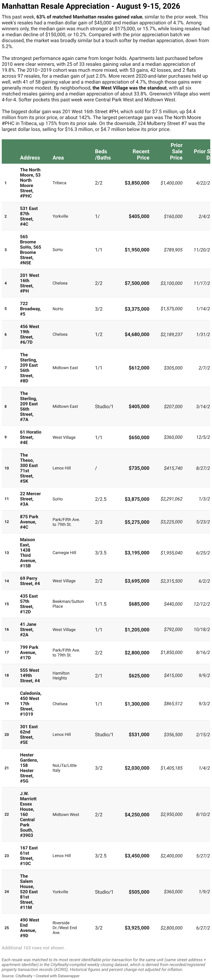212x980 pixels.
Task: Sort by the Area column header
Action: pyautogui.click(x=58, y=157)
